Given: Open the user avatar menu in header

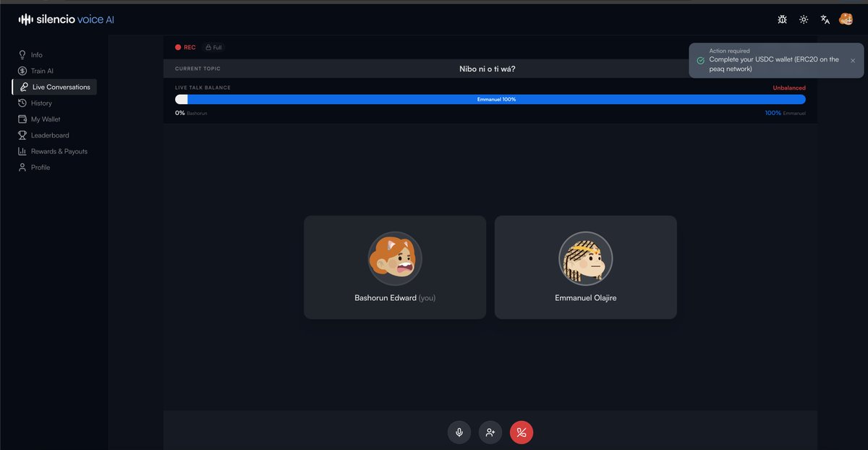Looking at the screenshot, I should point(846,20).
